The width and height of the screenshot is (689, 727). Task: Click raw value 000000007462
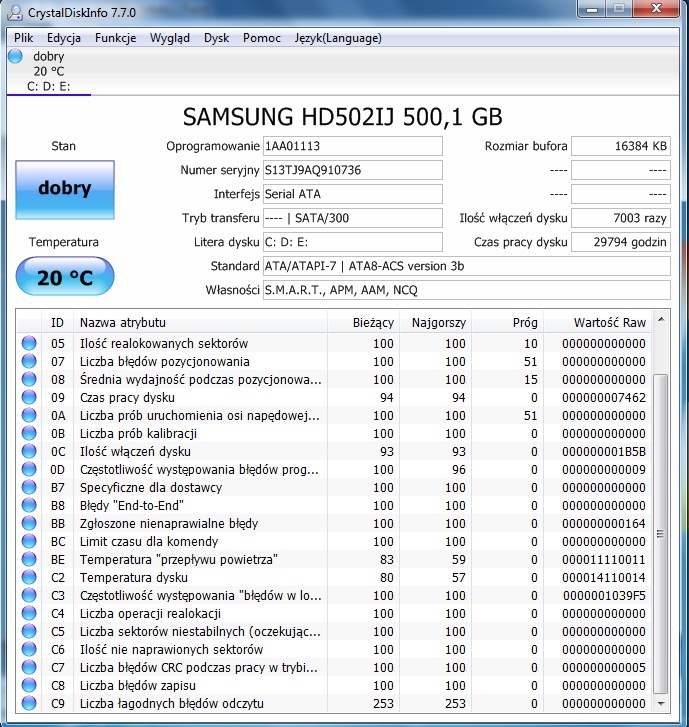604,397
